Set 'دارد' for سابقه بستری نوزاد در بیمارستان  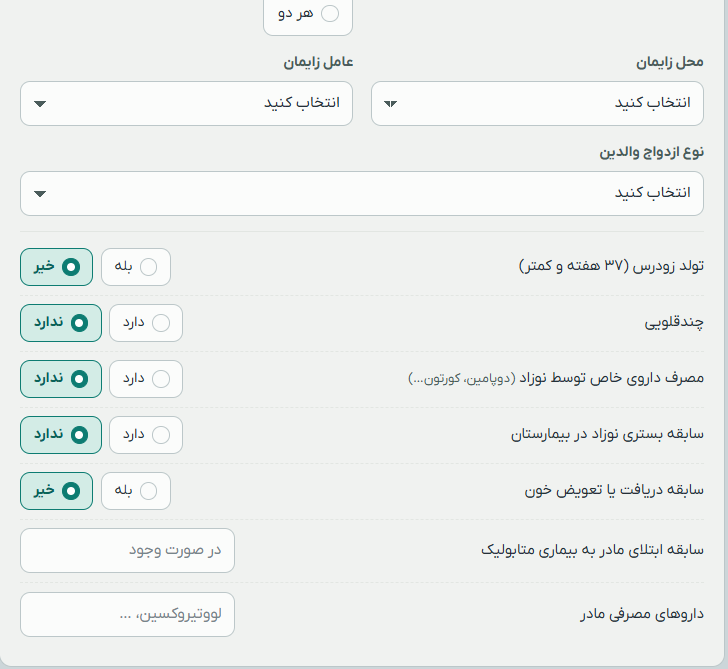click(x=146, y=435)
